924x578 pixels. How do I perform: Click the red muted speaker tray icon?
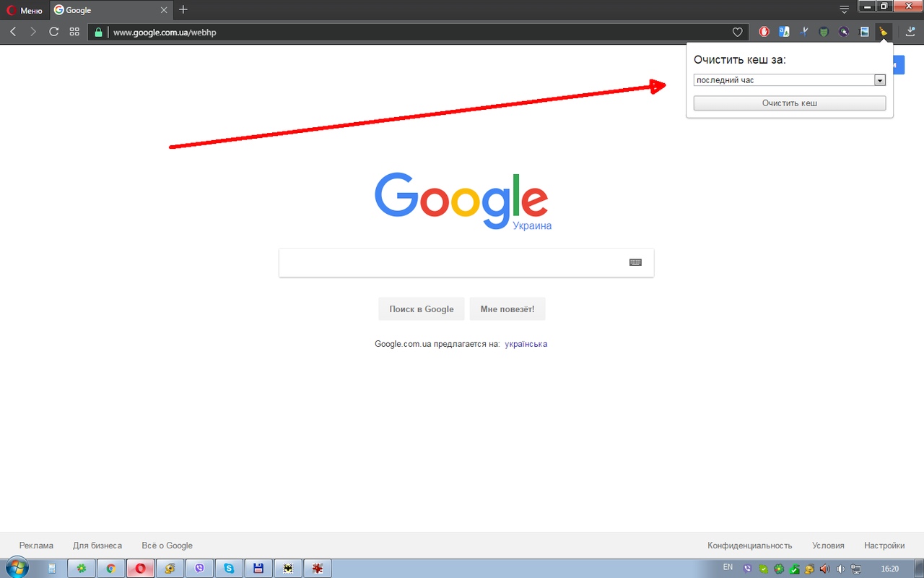pyautogui.click(x=825, y=569)
